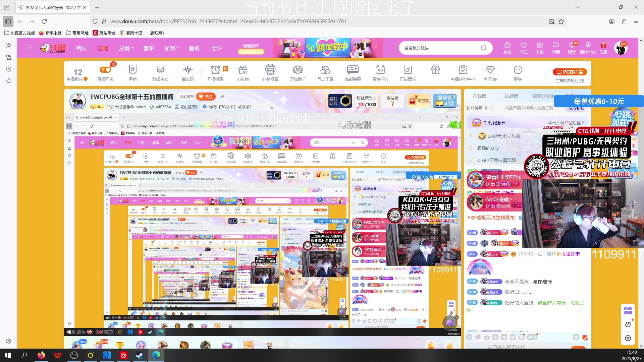
Task: Expand the 分类 category dropdown
Action: tap(126, 48)
